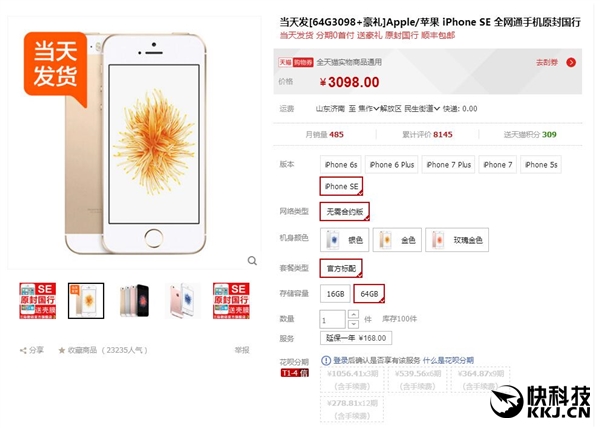
Task: Click the star 收藏商品 favorite icon
Action: (62, 350)
